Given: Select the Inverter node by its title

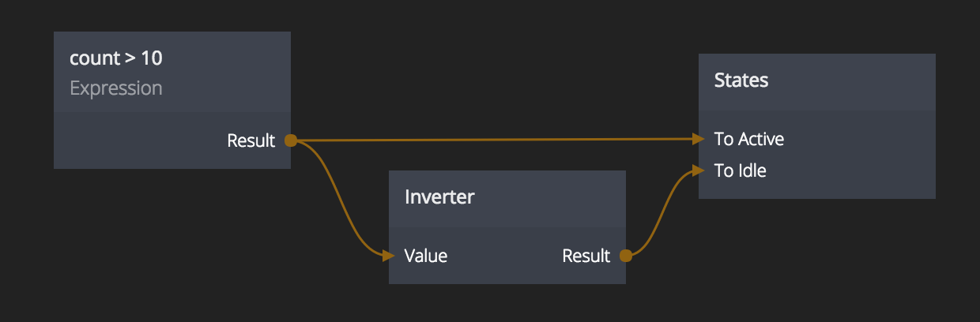Looking at the screenshot, I should tap(439, 197).
